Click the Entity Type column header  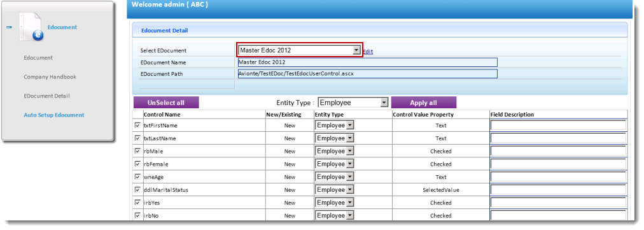pos(329,115)
